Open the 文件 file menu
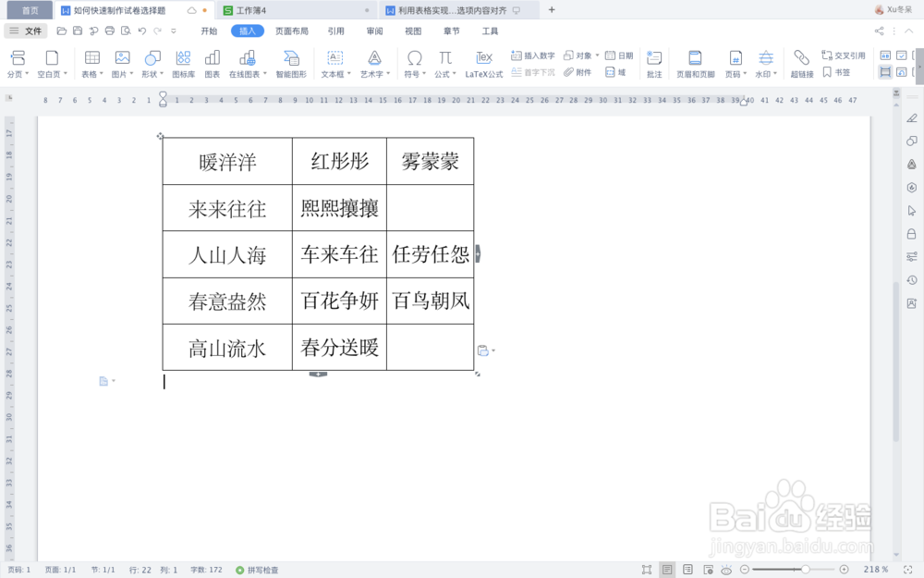 pos(30,30)
